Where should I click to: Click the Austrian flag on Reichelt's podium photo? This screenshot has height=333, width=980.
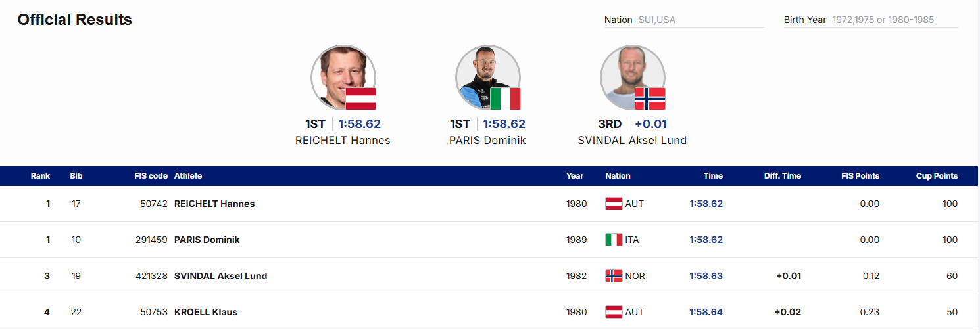pos(360,99)
